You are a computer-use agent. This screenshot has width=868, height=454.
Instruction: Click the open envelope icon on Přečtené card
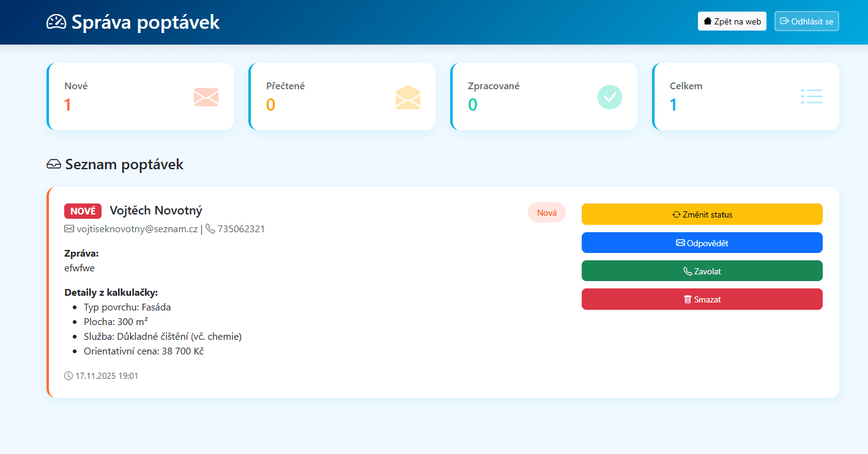[407, 97]
